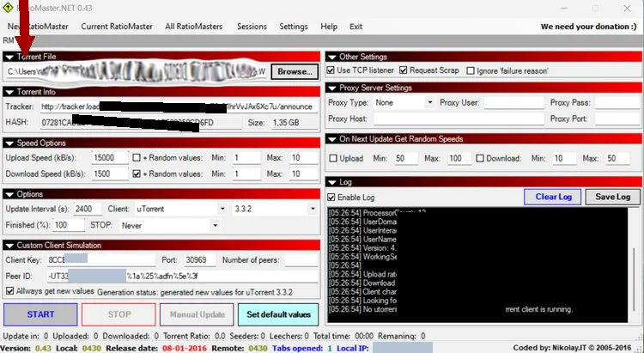This screenshot has height=353, width=644.
Task: Uncheck the Enable Log checkbox
Action: [332, 198]
